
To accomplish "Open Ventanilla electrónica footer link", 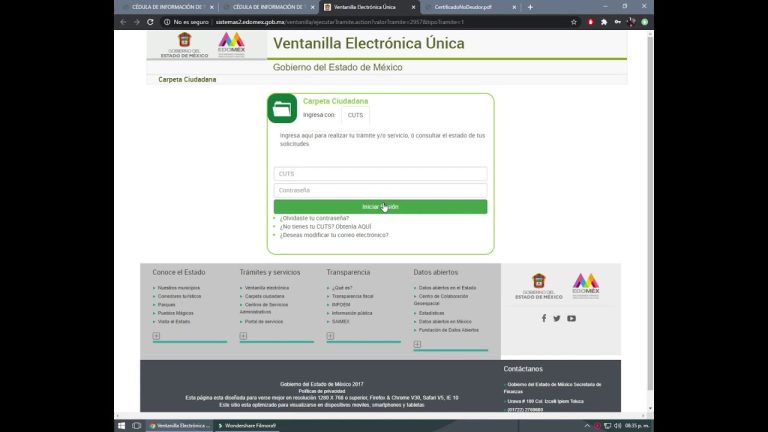I will [267, 288].
